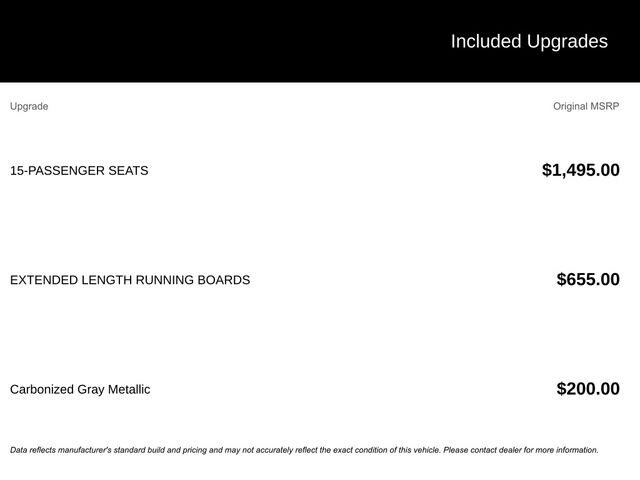The width and height of the screenshot is (640, 480).
Task: Click the word 'SEATS' in first upgrade
Action: point(128,171)
